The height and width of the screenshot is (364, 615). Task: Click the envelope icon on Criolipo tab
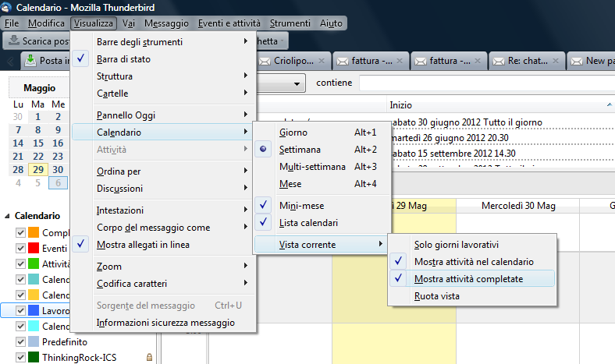coord(265,61)
